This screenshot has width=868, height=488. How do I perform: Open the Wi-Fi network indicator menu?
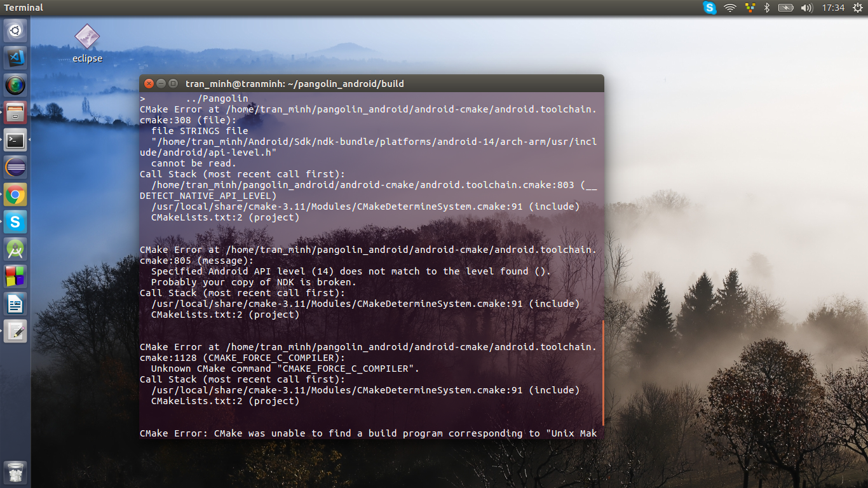click(729, 8)
